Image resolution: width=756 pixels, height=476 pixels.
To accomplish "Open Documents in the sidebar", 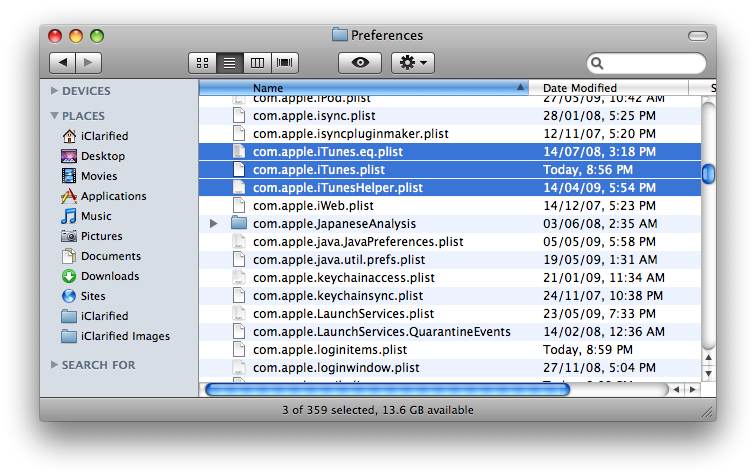I will point(101,256).
